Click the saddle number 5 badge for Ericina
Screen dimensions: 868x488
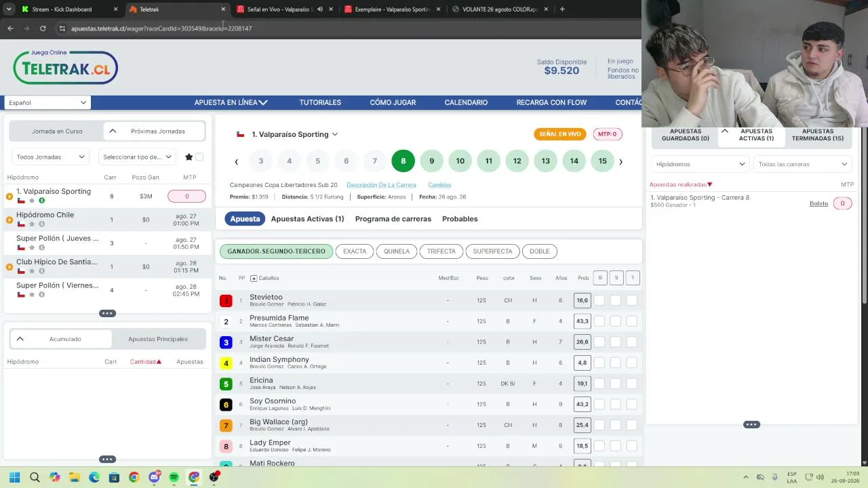point(226,384)
